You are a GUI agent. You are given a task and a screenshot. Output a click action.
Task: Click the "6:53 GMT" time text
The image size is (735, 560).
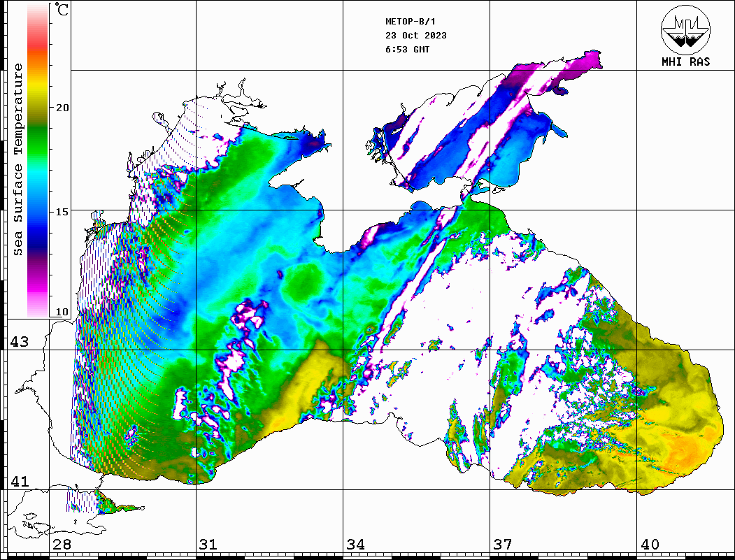tap(407, 50)
